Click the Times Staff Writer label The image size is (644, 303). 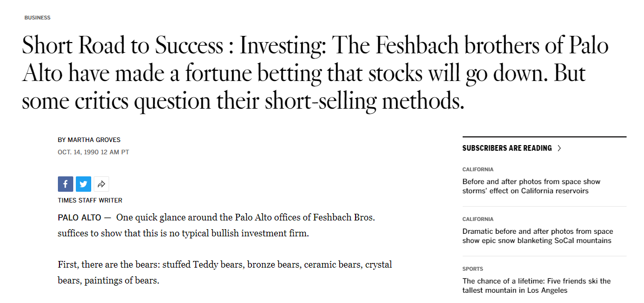[x=90, y=200]
